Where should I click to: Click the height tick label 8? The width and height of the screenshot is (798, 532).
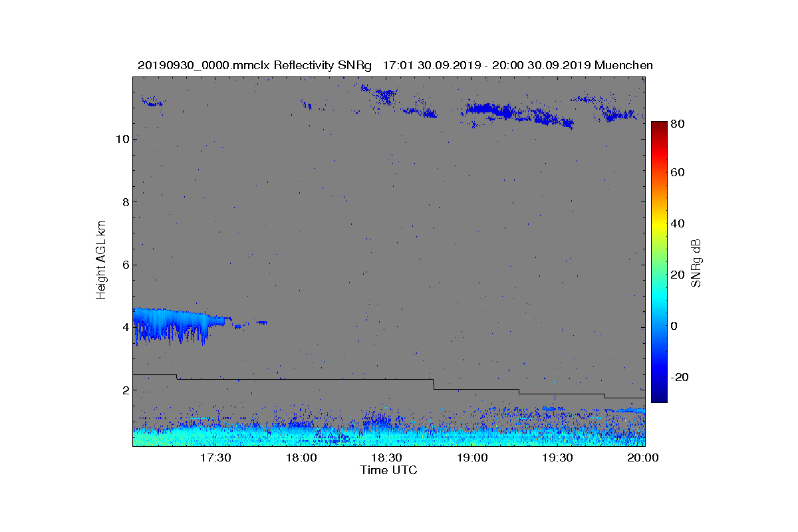tap(125, 202)
